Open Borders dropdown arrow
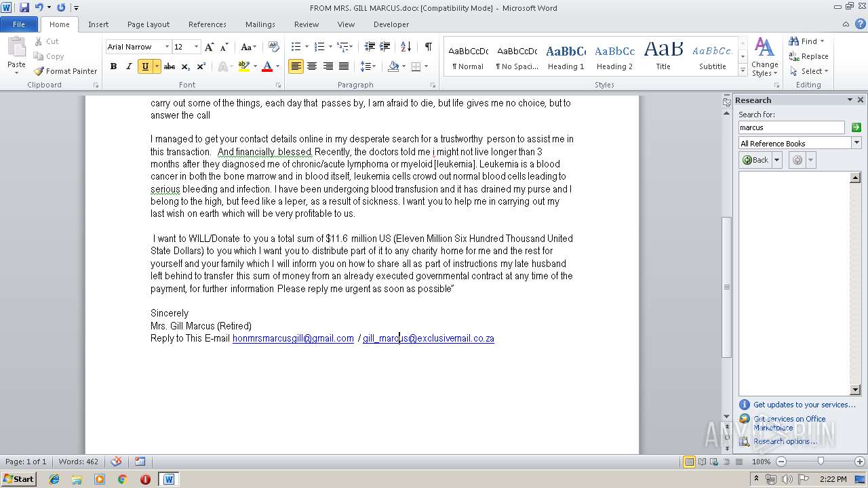Screen dimensions: 868x488 tap(426, 66)
